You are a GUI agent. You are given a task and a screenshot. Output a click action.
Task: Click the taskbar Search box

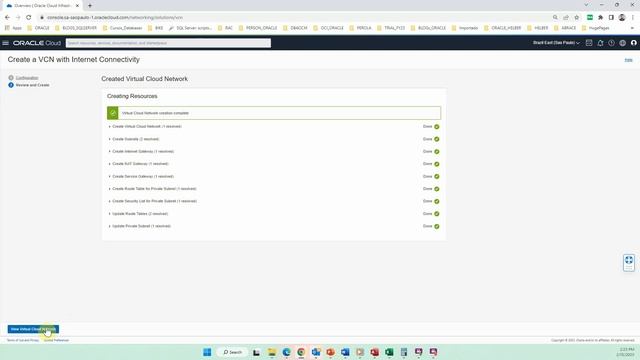pyautogui.click(x=232, y=352)
